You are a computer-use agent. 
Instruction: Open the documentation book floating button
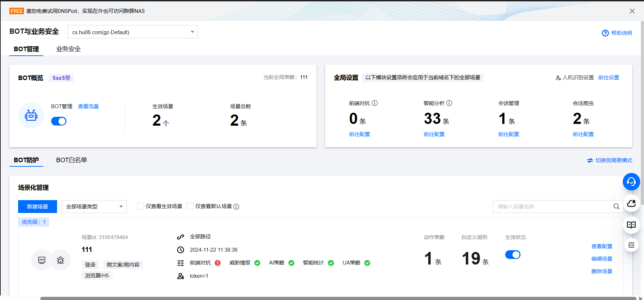tap(631, 225)
